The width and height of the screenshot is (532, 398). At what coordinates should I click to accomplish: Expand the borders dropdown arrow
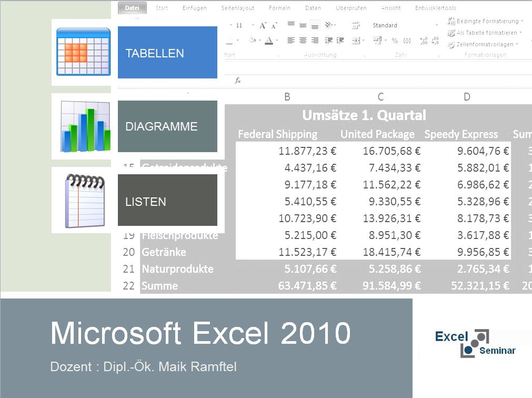237,41
